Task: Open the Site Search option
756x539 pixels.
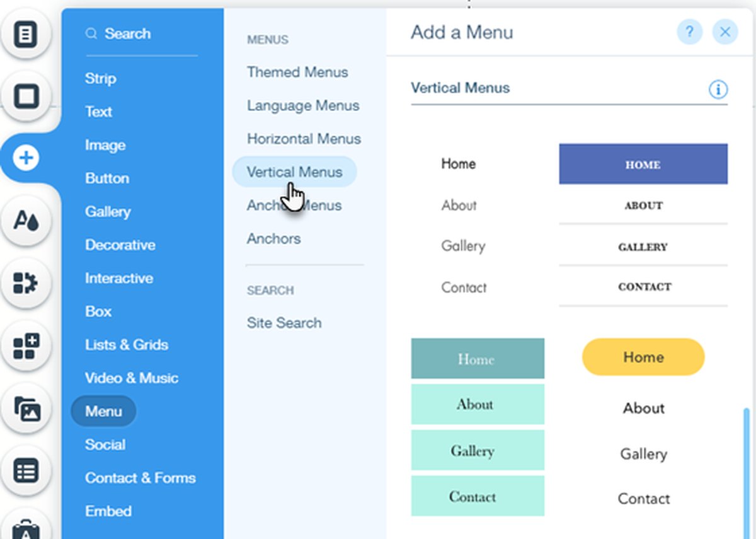Action: (284, 323)
